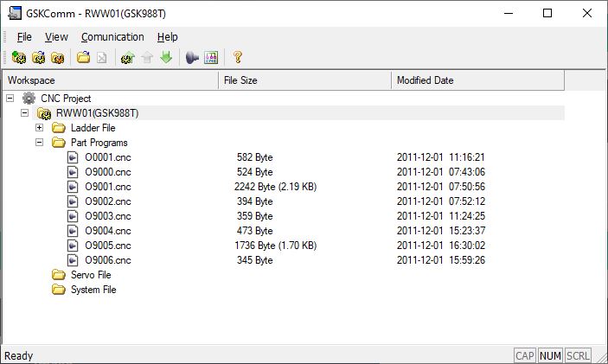
Task: Click the Workspace column header
Action: coord(111,80)
